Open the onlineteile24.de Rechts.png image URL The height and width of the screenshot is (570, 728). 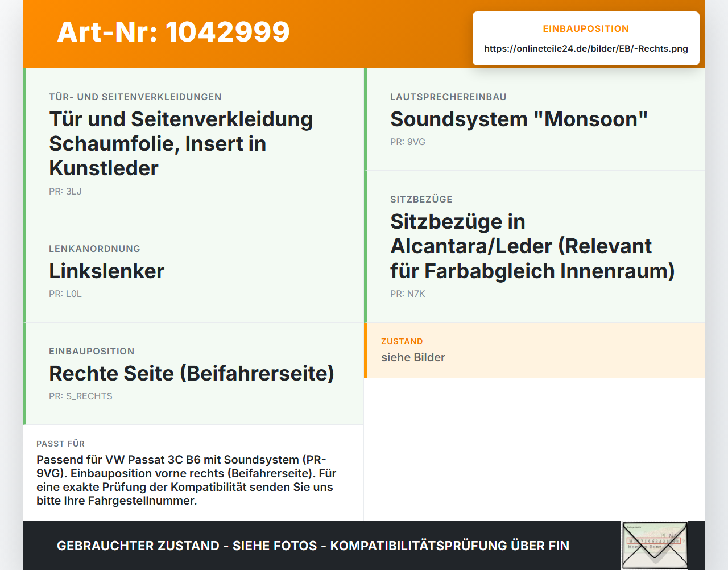point(586,48)
